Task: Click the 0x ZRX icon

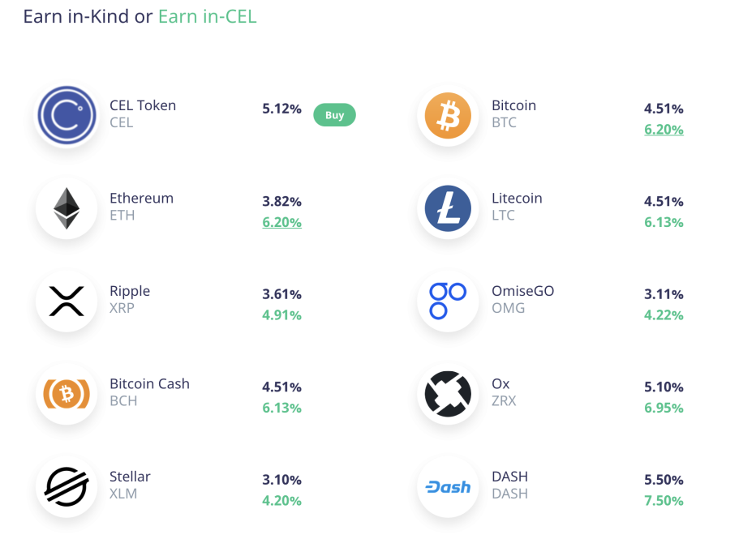Action: point(448,394)
